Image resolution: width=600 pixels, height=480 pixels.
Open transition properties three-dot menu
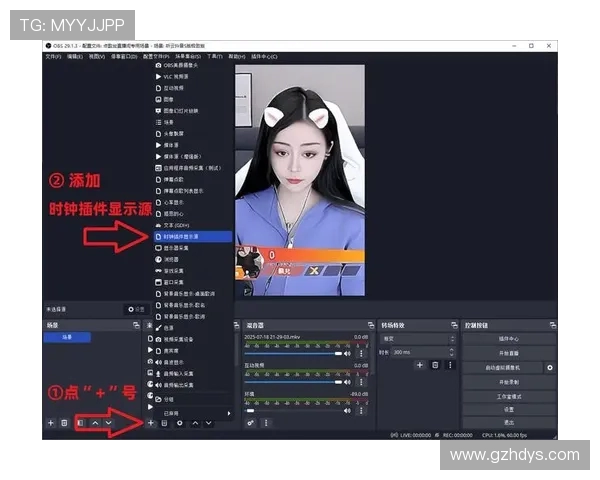pos(450,365)
